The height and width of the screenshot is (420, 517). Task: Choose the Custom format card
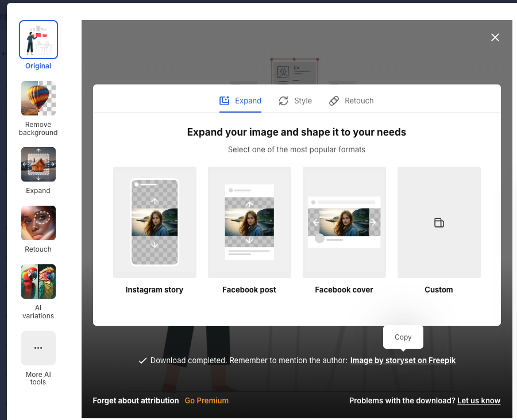[439, 222]
